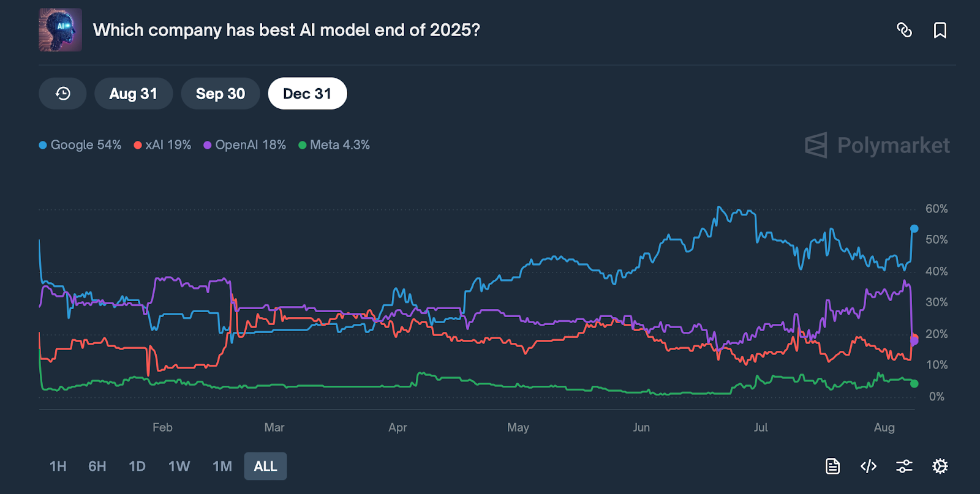The width and height of the screenshot is (980, 494).
Task: Open the settings gear icon
Action: pos(939,466)
